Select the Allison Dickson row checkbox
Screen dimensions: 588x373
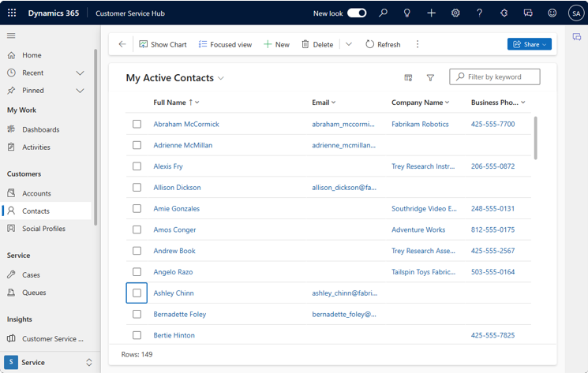pyautogui.click(x=137, y=187)
